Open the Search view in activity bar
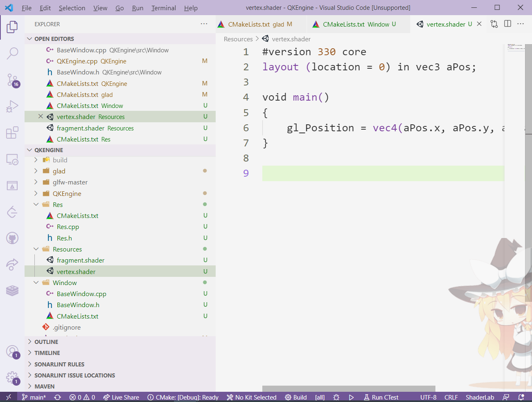 [x=12, y=53]
